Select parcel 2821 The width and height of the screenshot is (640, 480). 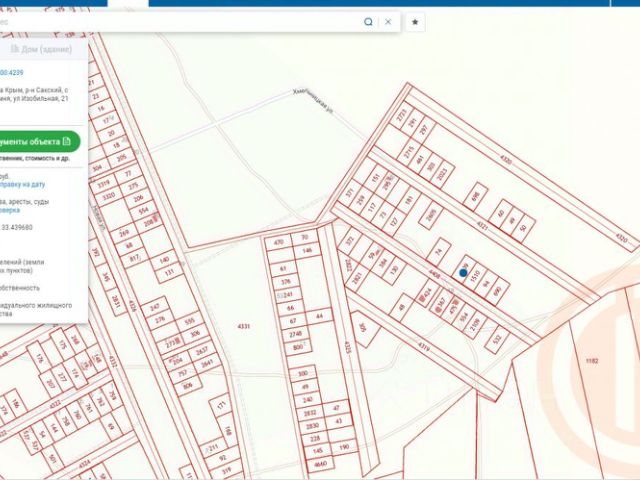click(x=357, y=278)
